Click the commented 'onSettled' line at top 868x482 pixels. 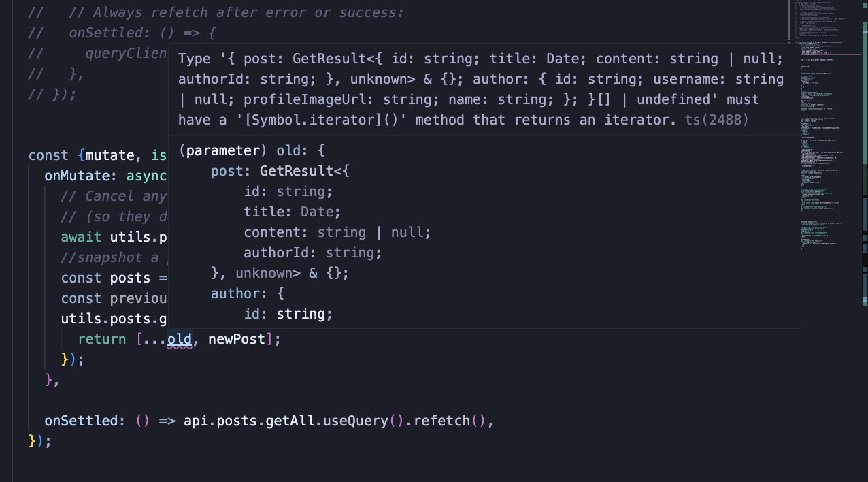(122, 33)
